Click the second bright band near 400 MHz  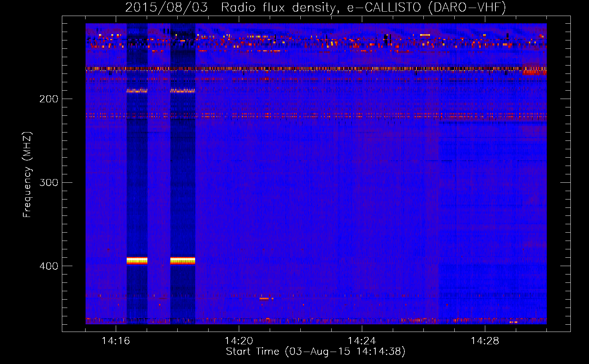pyautogui.click(x=183, y=261)
